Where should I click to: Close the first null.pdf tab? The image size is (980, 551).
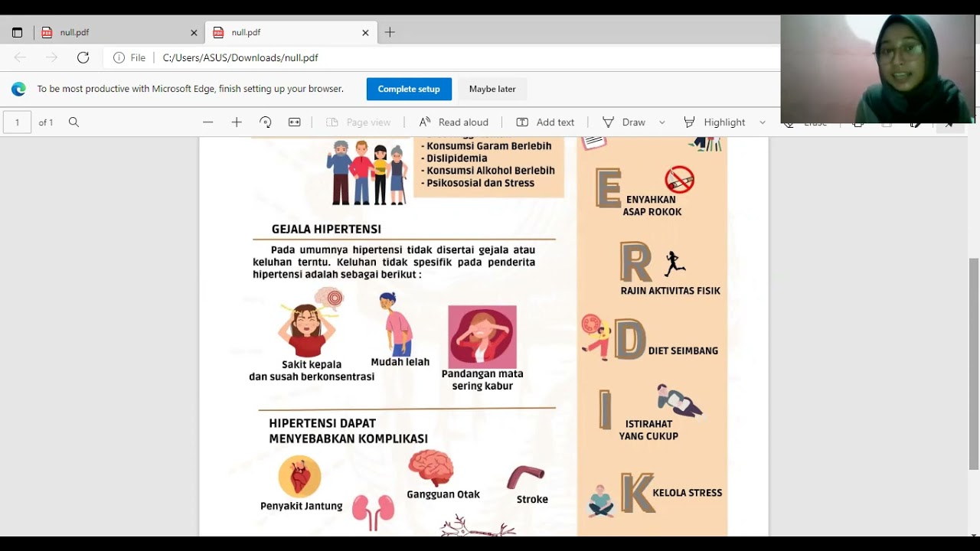194,33
